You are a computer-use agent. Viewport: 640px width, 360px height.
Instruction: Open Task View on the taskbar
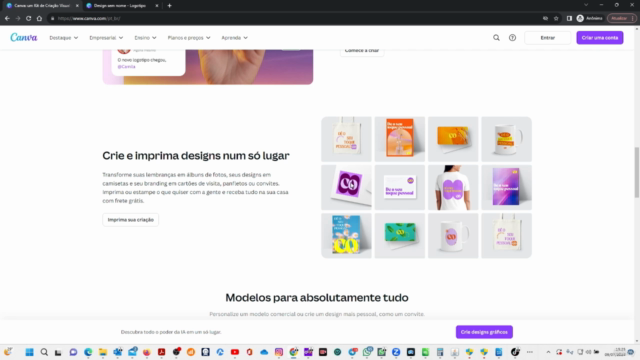point(58,352)
